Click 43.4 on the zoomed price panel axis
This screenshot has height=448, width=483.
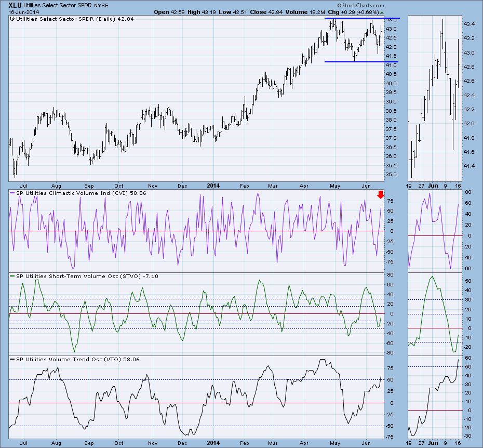pyautogui.click(x=468, y=24)
